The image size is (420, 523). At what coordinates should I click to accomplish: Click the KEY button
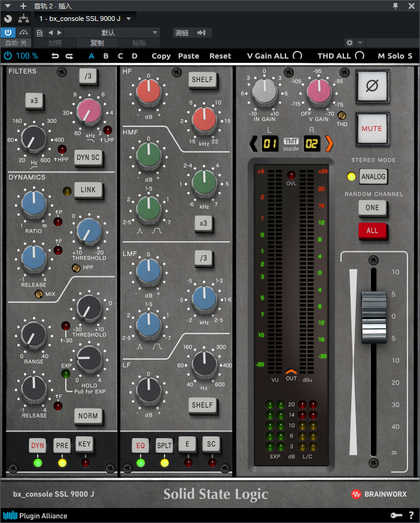point(84,444)
